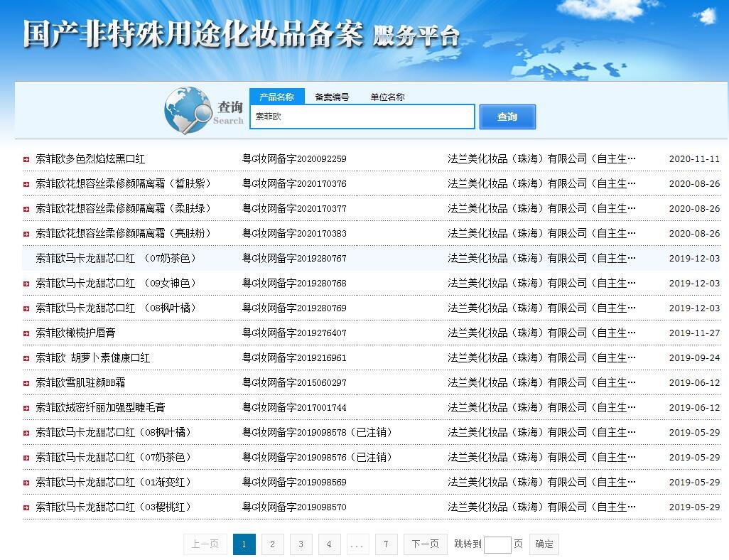Click date 2020-11-11 in first row
The width and height of the screenshot is (729, 560).
click(x=694, y=159)
